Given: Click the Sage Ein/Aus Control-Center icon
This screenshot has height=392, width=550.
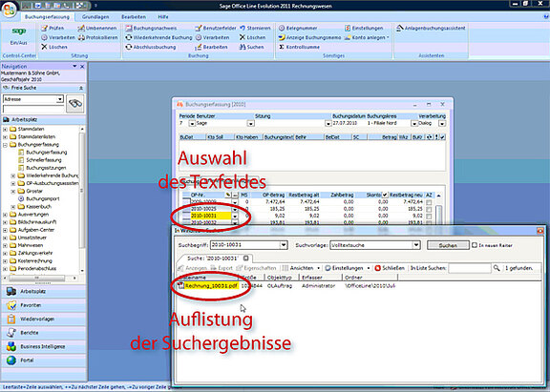Looking at the screenshot, I should pos(19,35).
